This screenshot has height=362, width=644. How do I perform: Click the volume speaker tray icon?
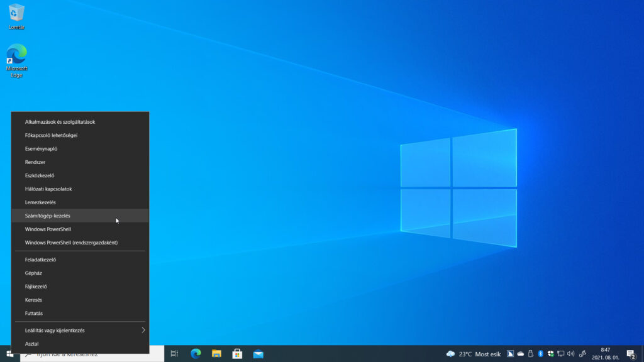tap(571, 354)
